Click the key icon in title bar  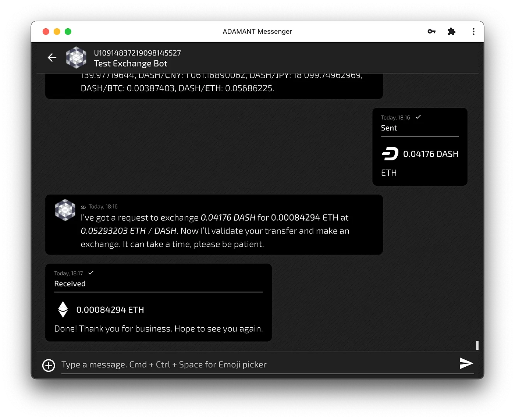(x=431, y=32)
